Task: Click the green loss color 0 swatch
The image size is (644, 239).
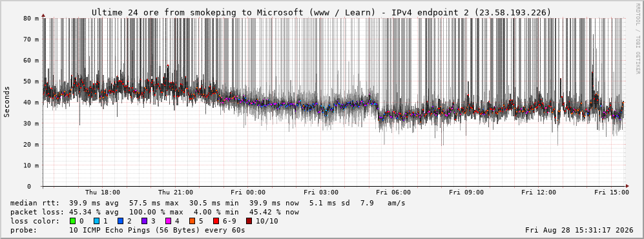Action: coord(73,221)
